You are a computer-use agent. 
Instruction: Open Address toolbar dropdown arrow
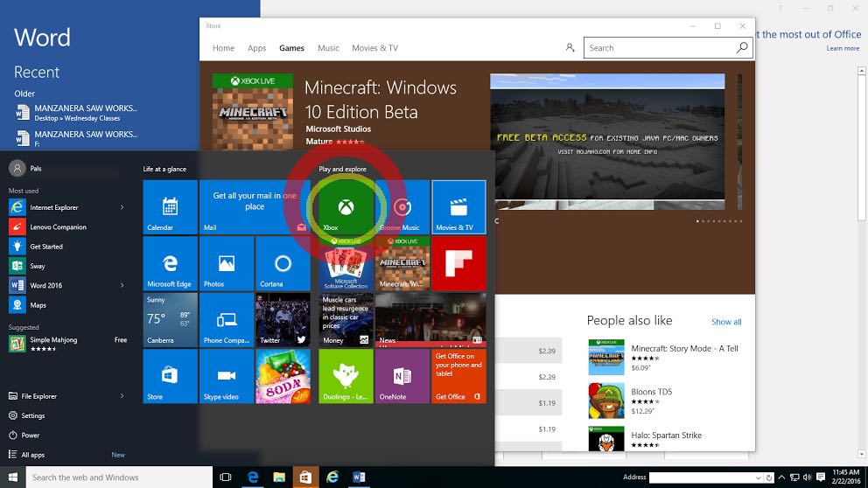pyautogui.click(x=758, y=478)
